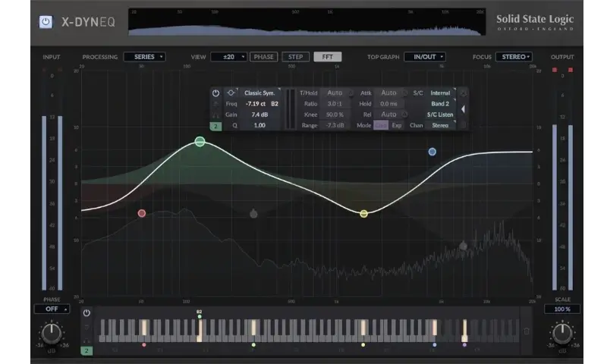Viewport: 607px width, 364px height.
Task: Enable the FFT analyzer display
Action: coord(327,57)
